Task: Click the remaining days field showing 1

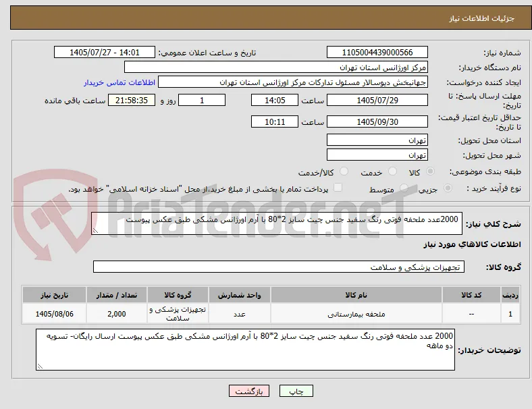Action: tap(202, 100)
